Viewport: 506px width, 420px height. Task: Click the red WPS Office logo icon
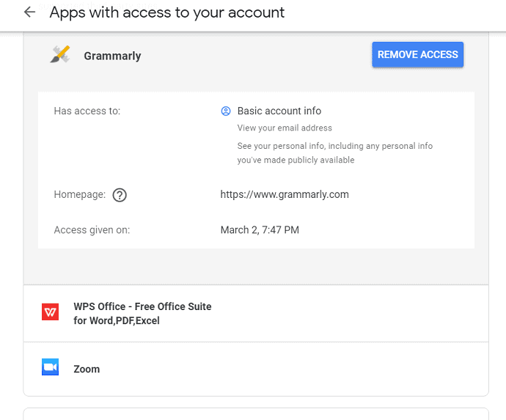tap(51, 313)
